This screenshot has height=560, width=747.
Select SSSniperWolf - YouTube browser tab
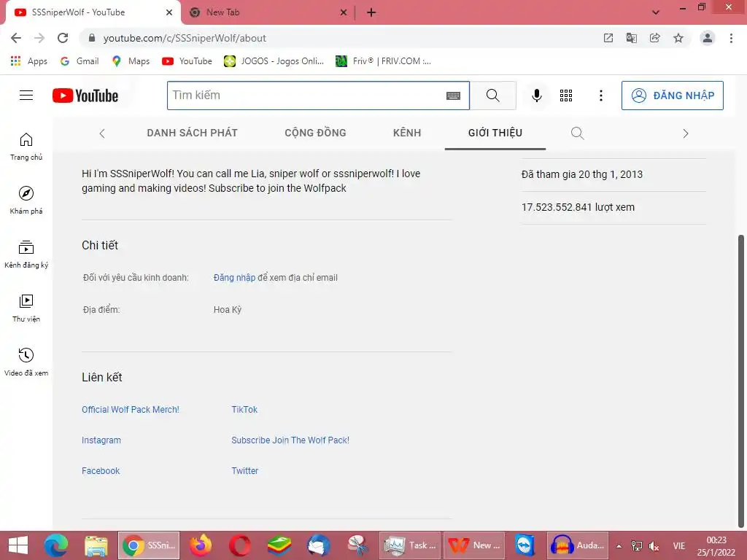coord(93,13)
